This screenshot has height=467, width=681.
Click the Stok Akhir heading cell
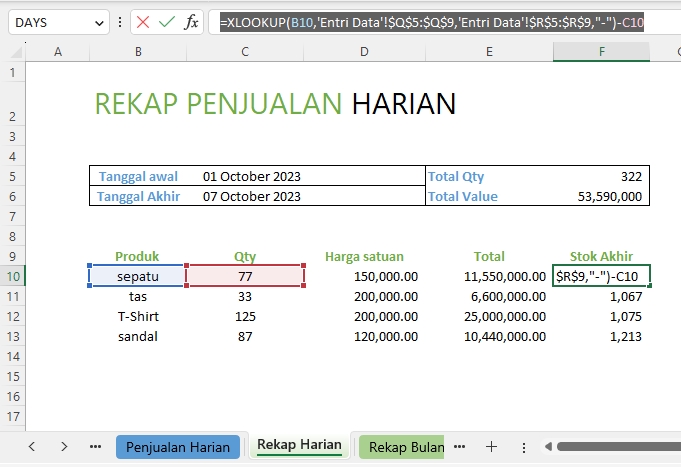pyautogui.click(x=602, y=256)
